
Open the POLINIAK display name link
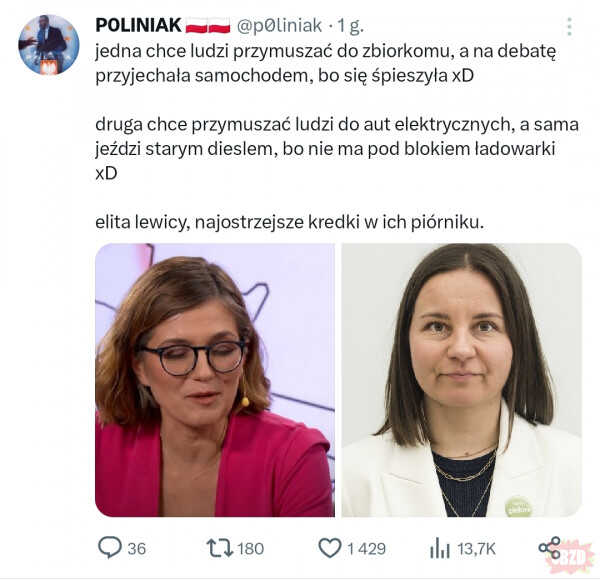[x=138, y=25]
